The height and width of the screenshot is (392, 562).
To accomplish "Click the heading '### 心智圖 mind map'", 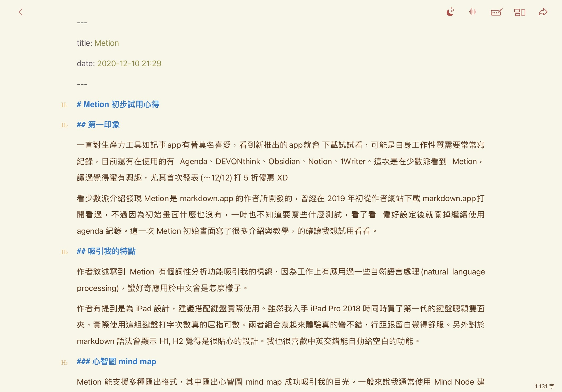I will (116, 362).
